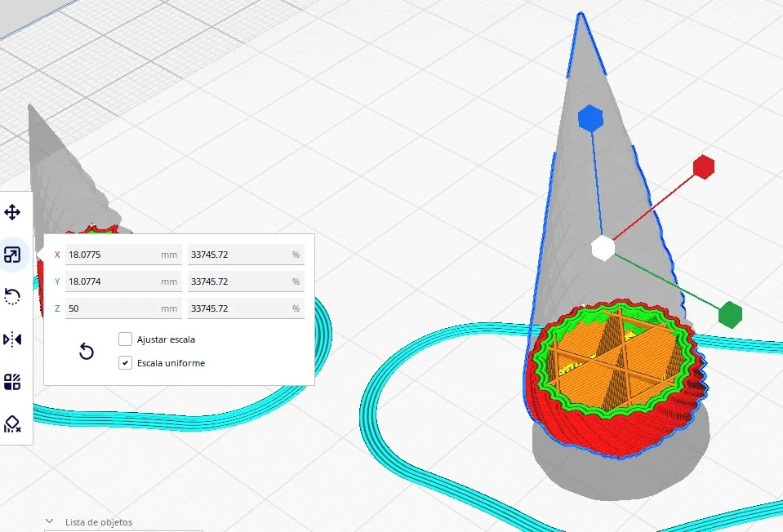Disable the Escala uniforme checkbox
783x532 pixels.
[x=125, y=362]
